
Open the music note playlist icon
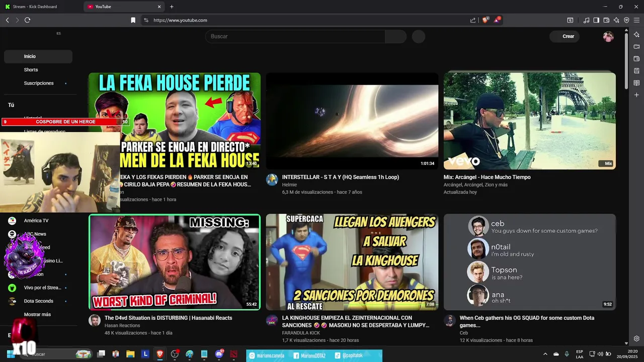click(x=586, y=20)
